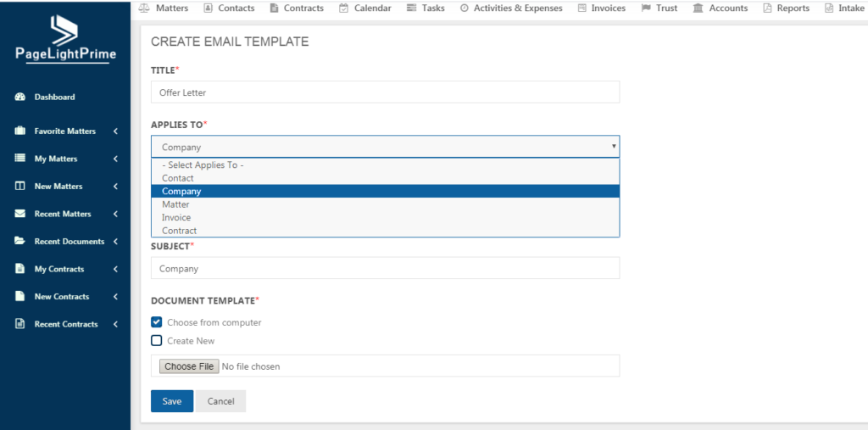Click the Invoices icon
Screen dimensions: 868x430
click(581, 8)
